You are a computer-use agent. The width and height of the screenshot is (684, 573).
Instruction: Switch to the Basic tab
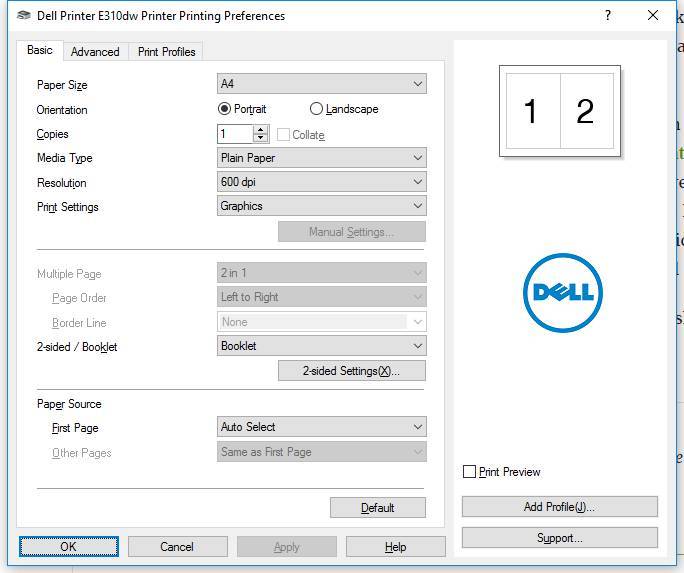point(40,50)
